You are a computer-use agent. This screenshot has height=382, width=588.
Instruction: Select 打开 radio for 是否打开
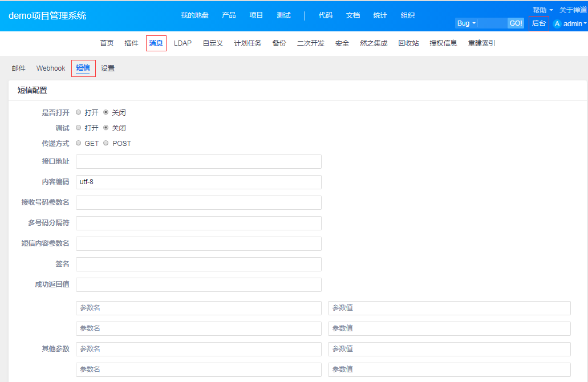[79, 112]
